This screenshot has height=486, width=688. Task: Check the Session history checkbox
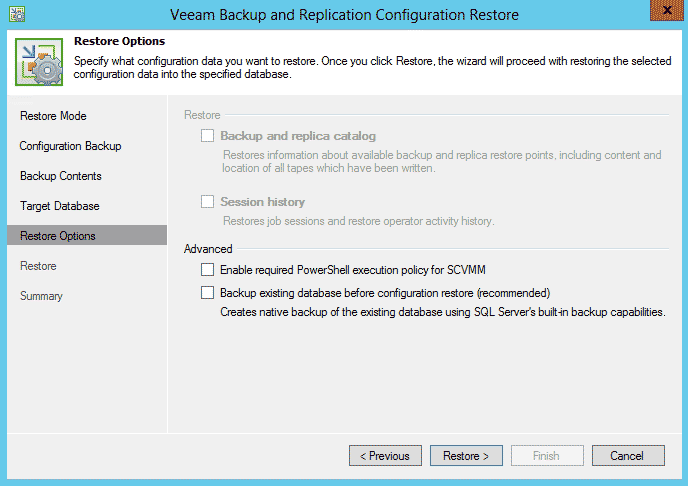coord(208,202)
